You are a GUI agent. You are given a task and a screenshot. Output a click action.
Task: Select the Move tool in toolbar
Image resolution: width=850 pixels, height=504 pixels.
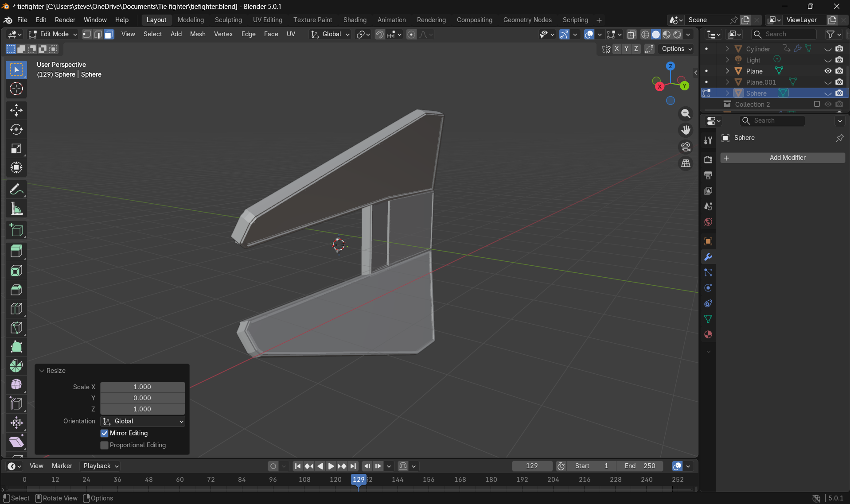(16, 110)
